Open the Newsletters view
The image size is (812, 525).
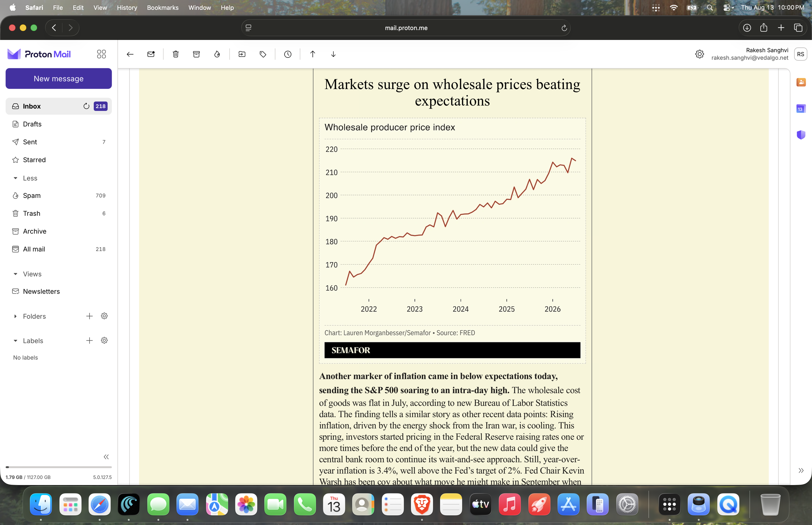tap(58, 291)
